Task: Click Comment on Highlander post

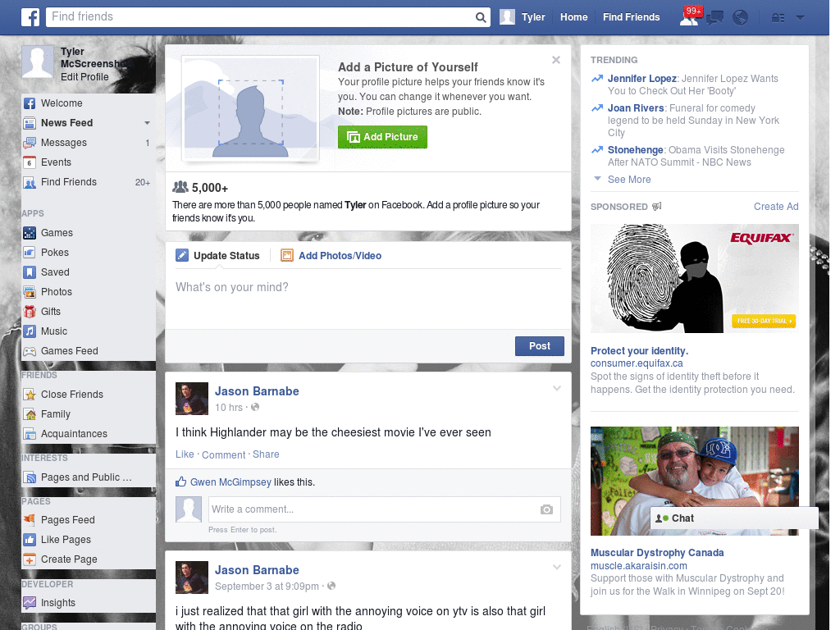Action: click(x=223, y=455)
